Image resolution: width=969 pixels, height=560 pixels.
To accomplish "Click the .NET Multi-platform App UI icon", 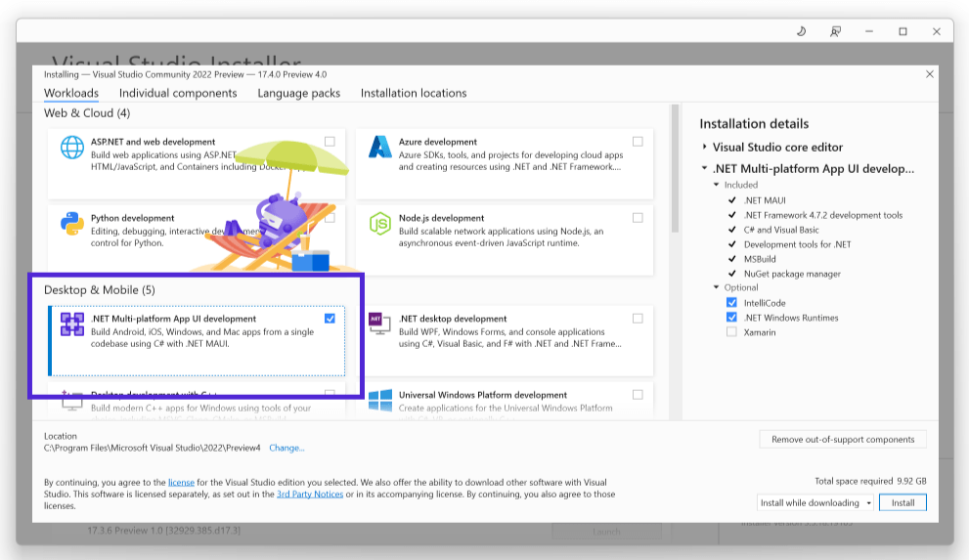I will 71,324.
